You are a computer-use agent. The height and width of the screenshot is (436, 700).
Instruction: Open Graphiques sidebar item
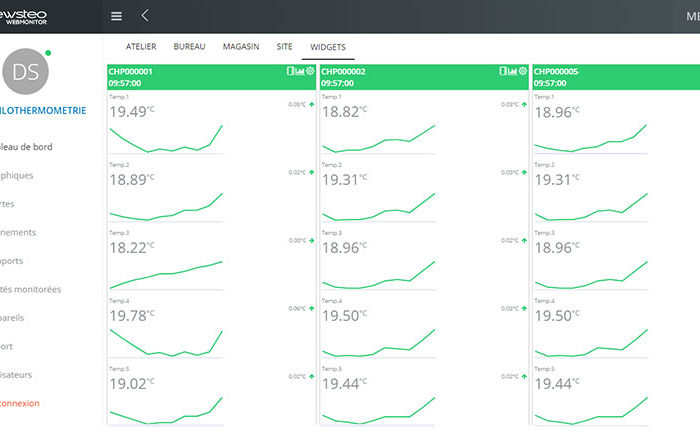tap(17, 175)
